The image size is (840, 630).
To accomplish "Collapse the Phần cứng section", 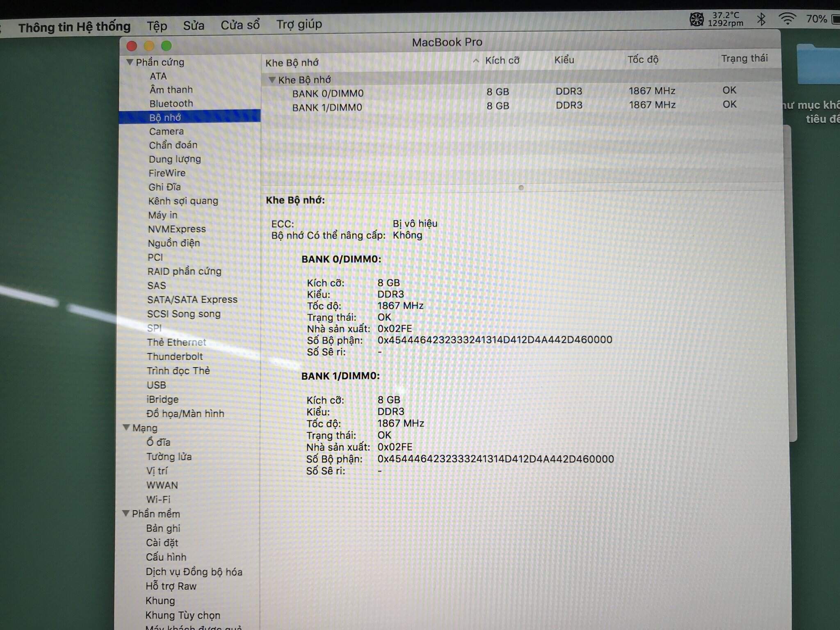I will [x=130, y=62].
